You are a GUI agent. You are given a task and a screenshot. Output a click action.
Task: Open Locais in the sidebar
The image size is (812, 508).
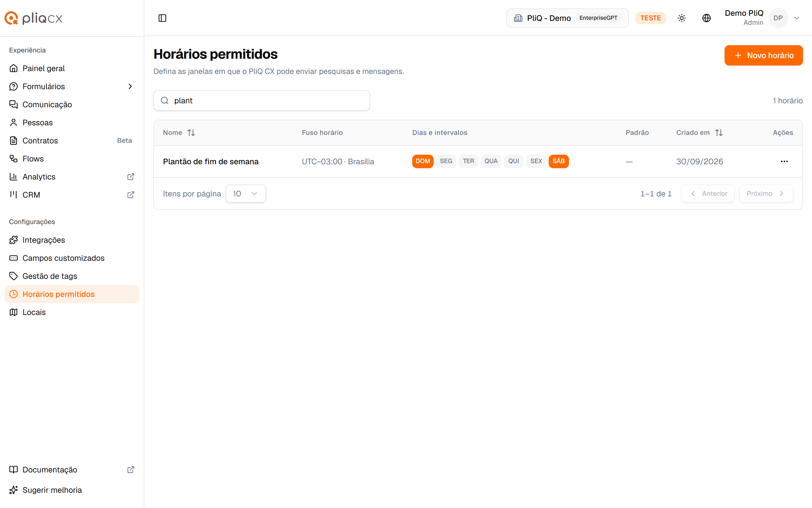(x=72, y=312)
